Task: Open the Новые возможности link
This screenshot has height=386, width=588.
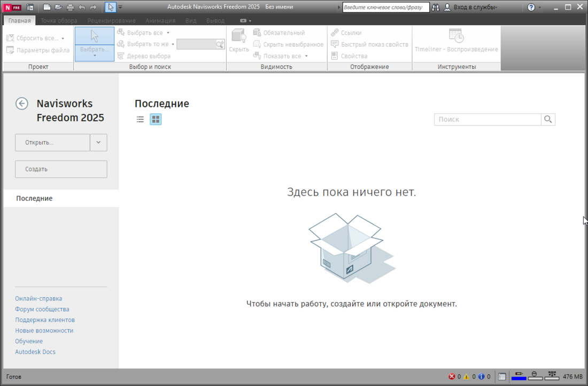Action: point(44,330)
